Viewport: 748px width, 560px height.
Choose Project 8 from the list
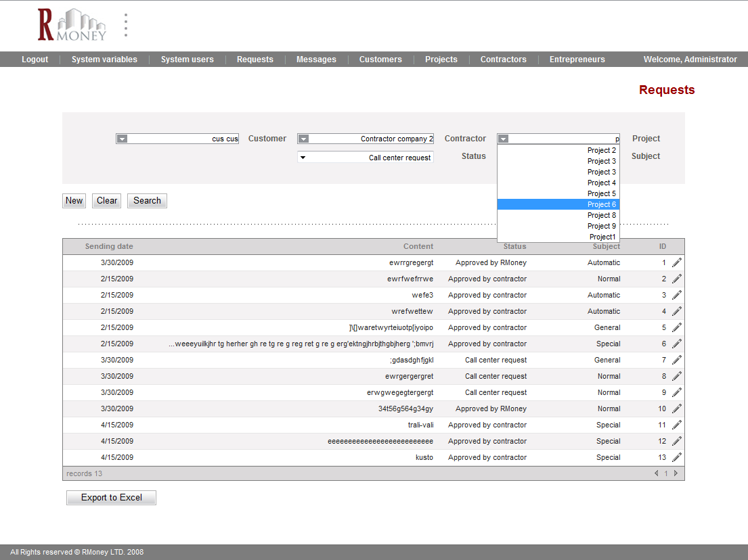[558, 215]
